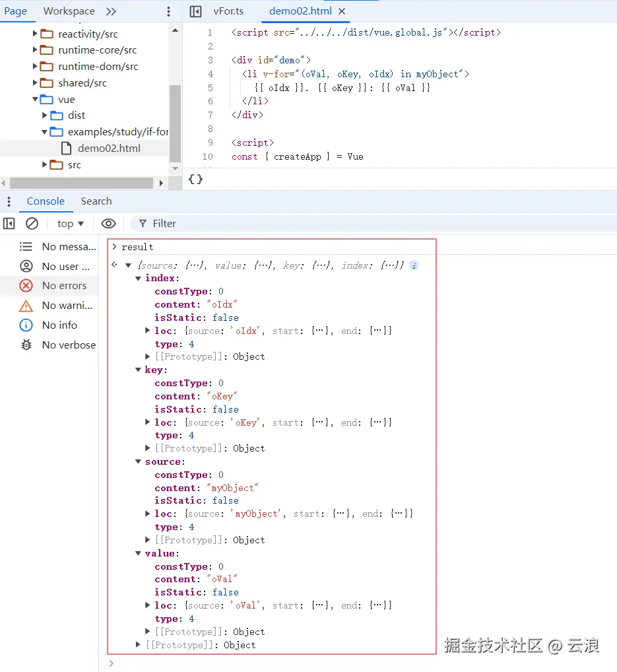Expand loc with source 'oVal'
This screenshot has width=617, height=672.
[147, 605]
